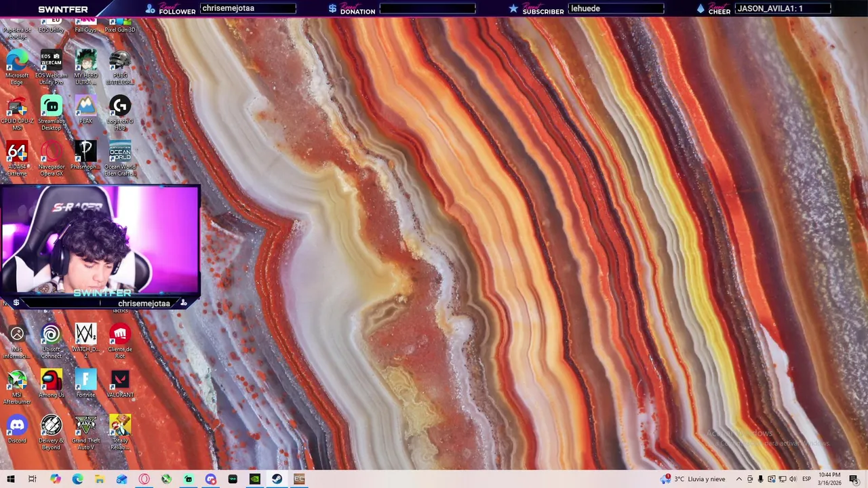Image resolution: width=868 pixels, height=488 pixels.
Task: Open CPUID CPU-Z MSI shortcut
Action: click(x=17, y=113)
